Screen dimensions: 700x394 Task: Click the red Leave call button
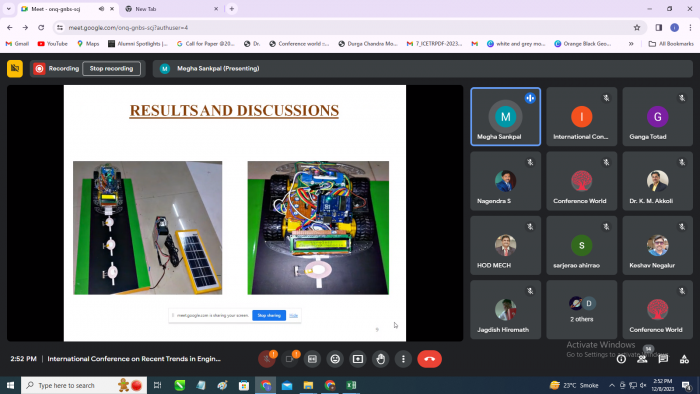pyautogui.click(x=429, y=359)
